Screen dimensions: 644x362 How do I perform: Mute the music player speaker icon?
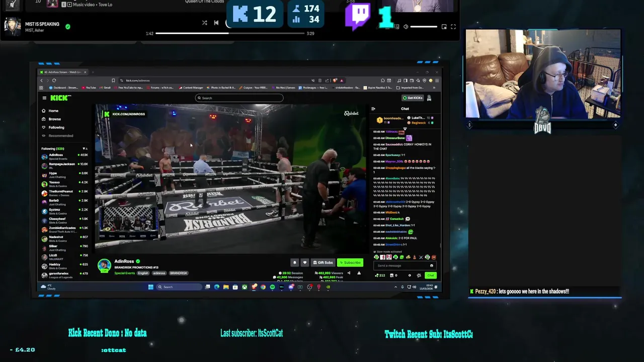point(406,27)
